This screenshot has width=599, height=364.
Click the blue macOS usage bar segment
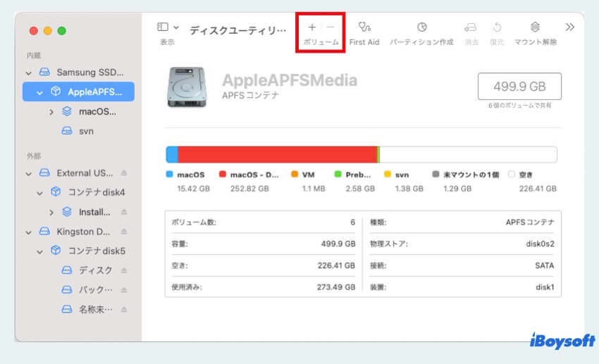tap(172, 154)
